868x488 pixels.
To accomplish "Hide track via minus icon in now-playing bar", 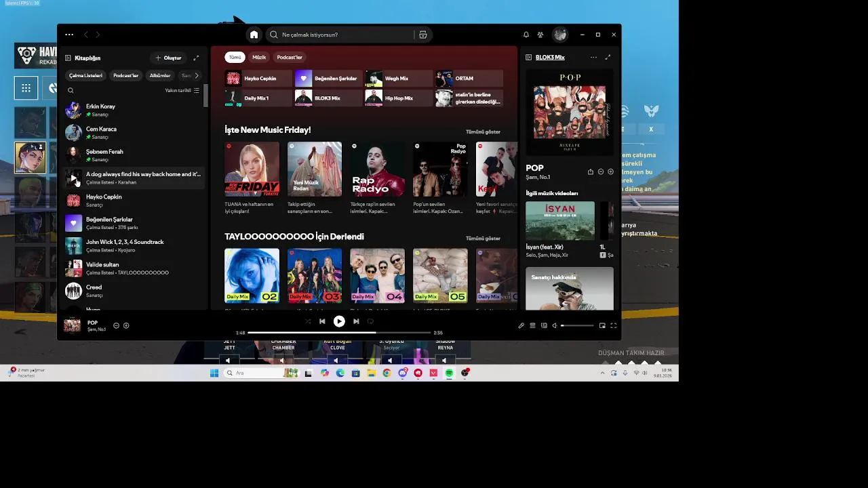I will (x=116, y=325).
